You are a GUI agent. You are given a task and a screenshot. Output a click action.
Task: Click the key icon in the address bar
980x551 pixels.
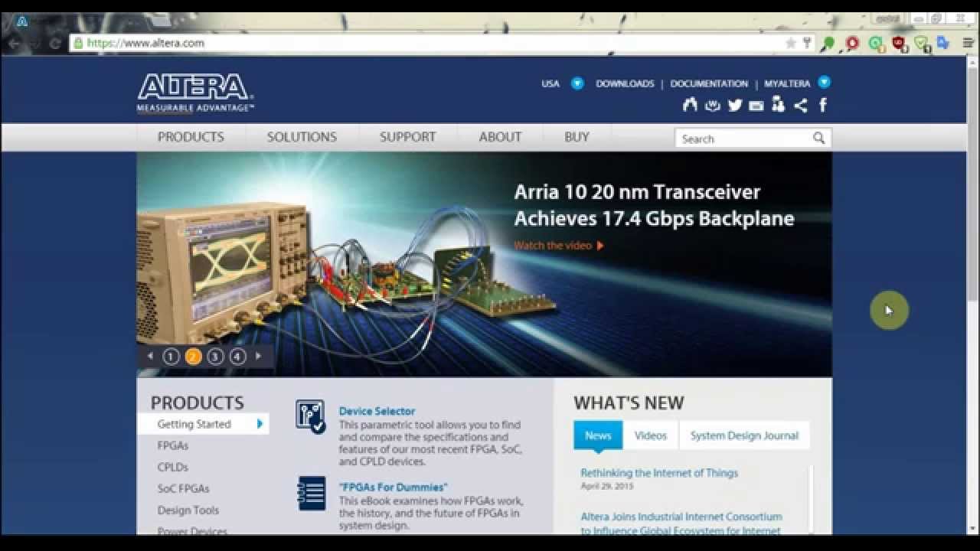point(806,43)
